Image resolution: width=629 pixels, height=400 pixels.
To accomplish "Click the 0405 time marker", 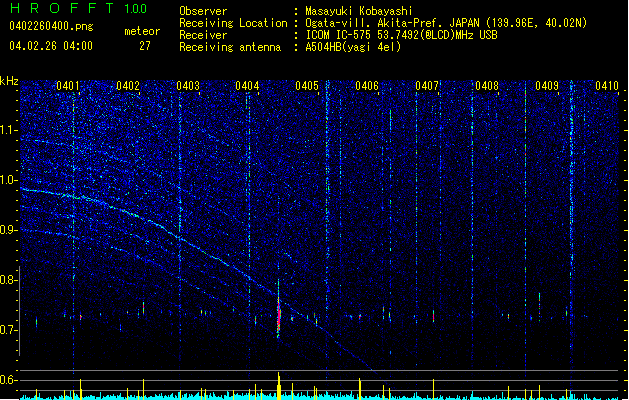I will [x=307, y=86].
